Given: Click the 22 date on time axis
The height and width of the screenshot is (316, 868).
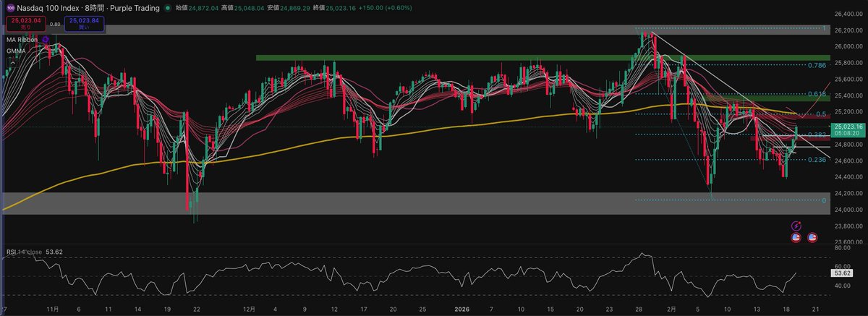Looking at the screenshot, I should [x=196, y=309].
